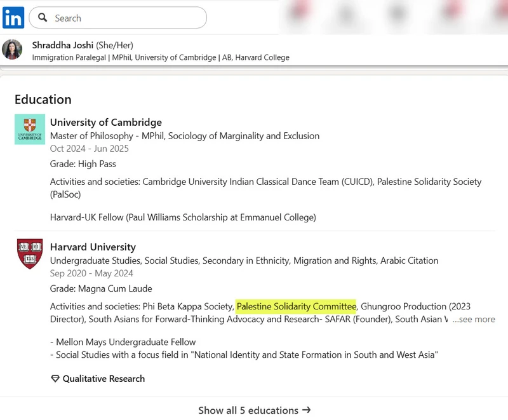
Task: Select the Undergraduate Studies, Social Studies line
Action: click(x=244, y=261)
